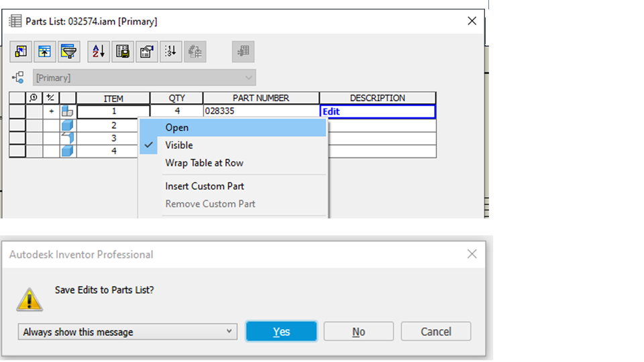Select the item number 4 cell in ITEM column

pyautogui.click(x=107, y=151)
